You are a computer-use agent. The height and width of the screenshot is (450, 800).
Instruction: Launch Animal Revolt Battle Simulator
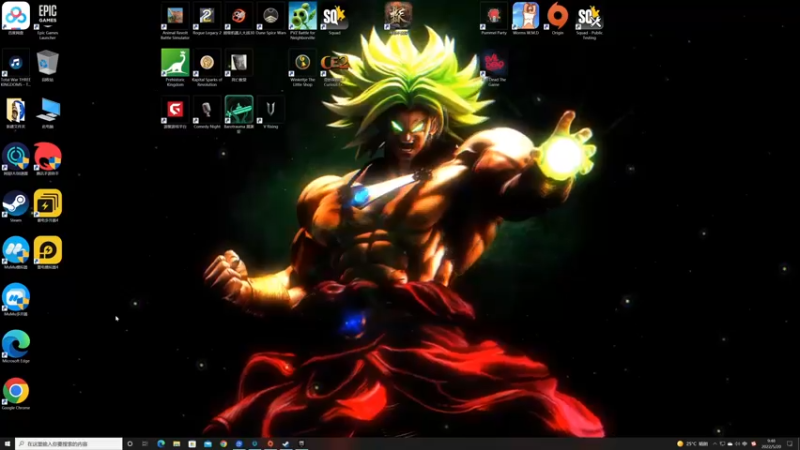175,20
